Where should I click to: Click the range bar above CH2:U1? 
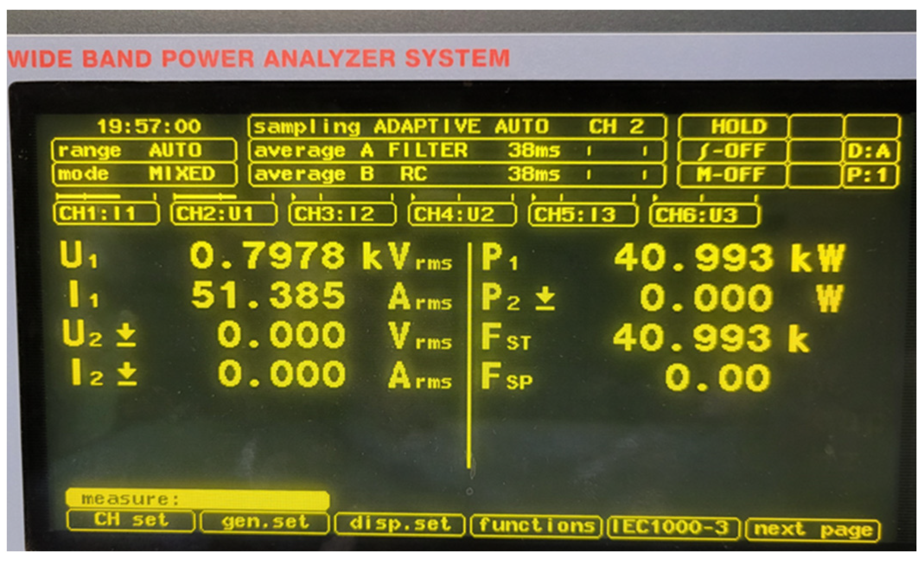(223, 197)
